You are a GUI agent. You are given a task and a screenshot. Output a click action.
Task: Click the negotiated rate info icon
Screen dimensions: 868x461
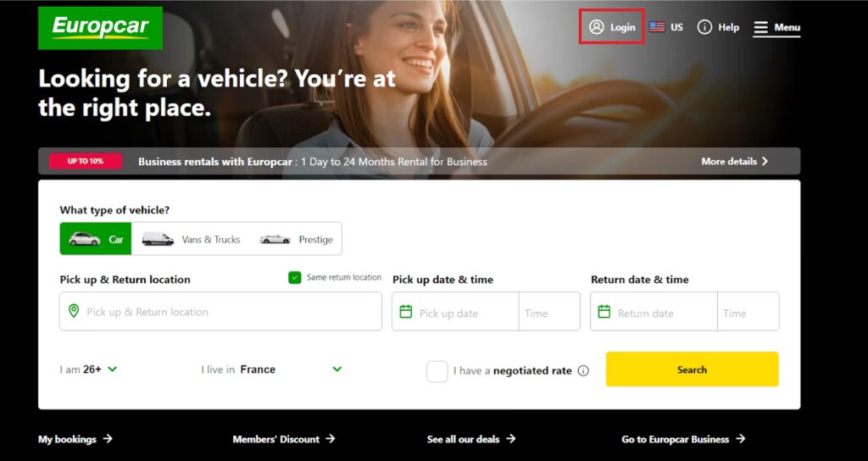[583, 371]
